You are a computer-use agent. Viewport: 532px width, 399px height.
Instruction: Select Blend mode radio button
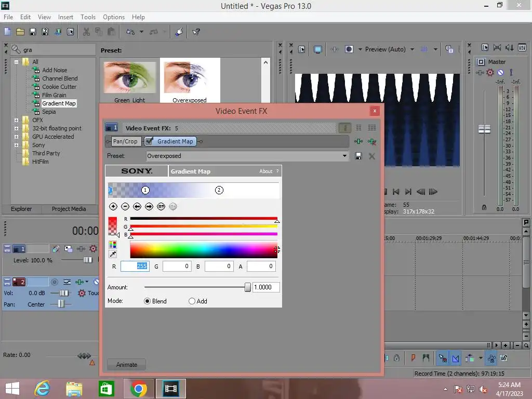click(x=147, y=301)
